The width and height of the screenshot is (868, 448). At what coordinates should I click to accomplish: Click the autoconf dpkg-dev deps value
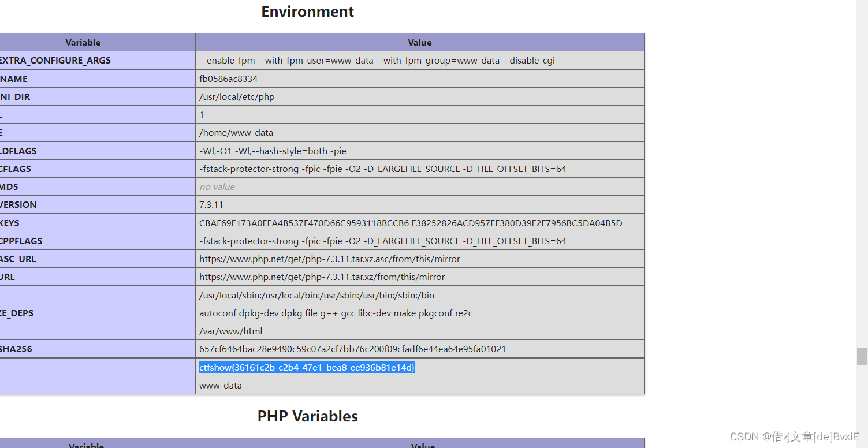tap(336, 313)
